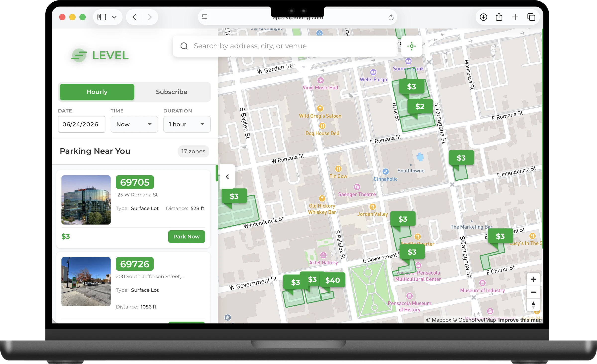The width and height of the screenshot is (597, 364).
Task: Expand the Duration dropdown showing 1 hour
Action: point(187,124)
